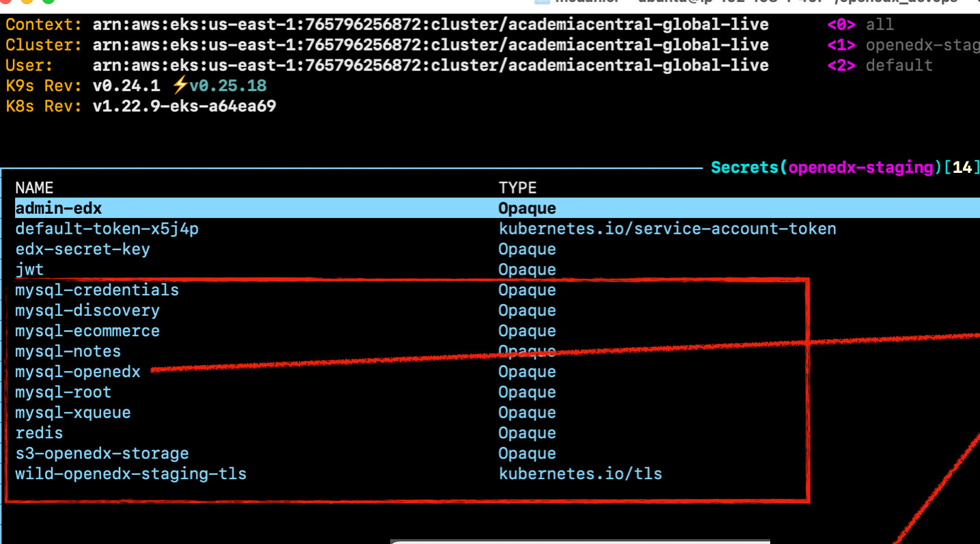Select the mysql-notes secret

tap(68, 351)
